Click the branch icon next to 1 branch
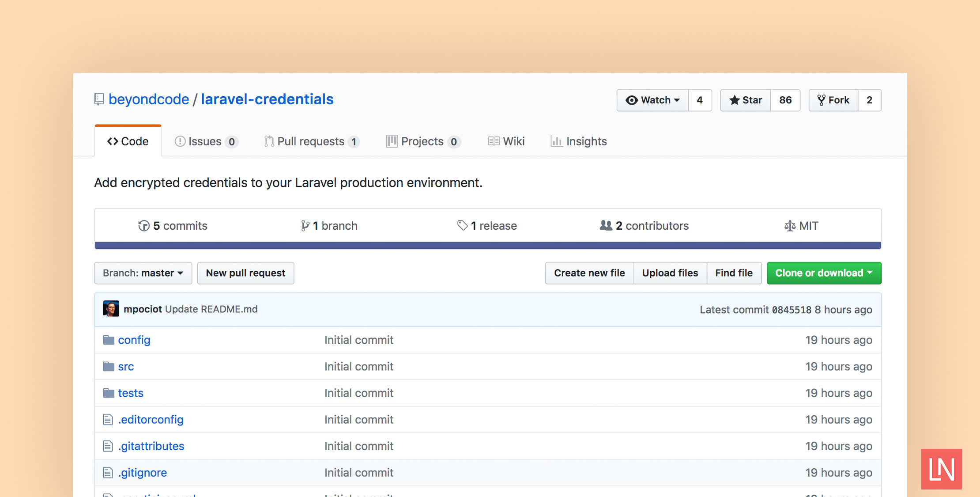The image size is (980, 497). pos(305,226)
